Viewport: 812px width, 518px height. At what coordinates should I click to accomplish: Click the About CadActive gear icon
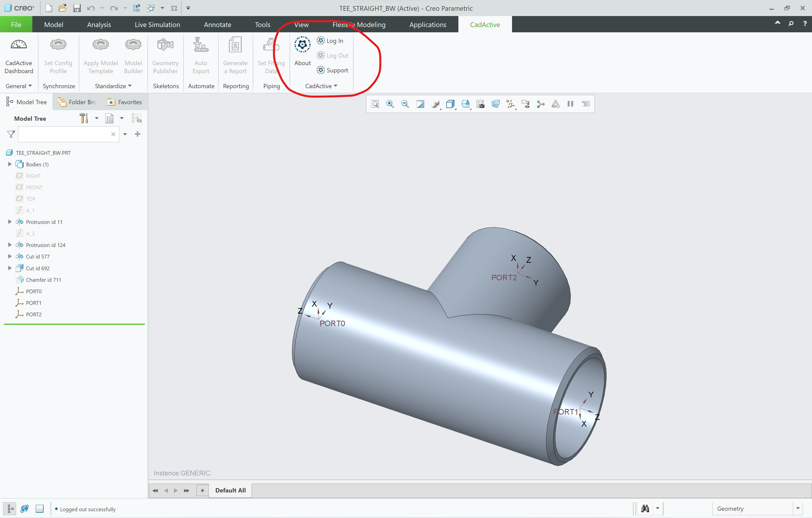[x=302, y=45]
